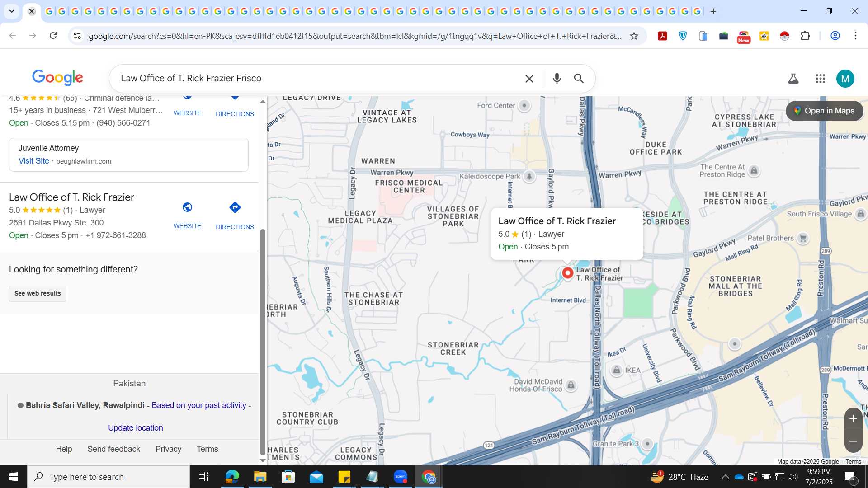Click Kaleidoscope Park marker on map
This screenshot has height=488, width=868.
529,176
